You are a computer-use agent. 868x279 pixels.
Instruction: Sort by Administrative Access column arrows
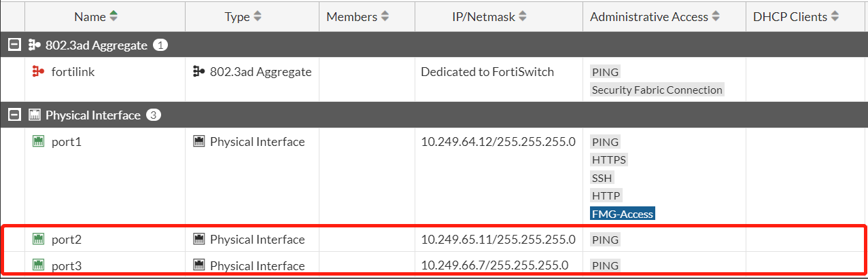716,16
